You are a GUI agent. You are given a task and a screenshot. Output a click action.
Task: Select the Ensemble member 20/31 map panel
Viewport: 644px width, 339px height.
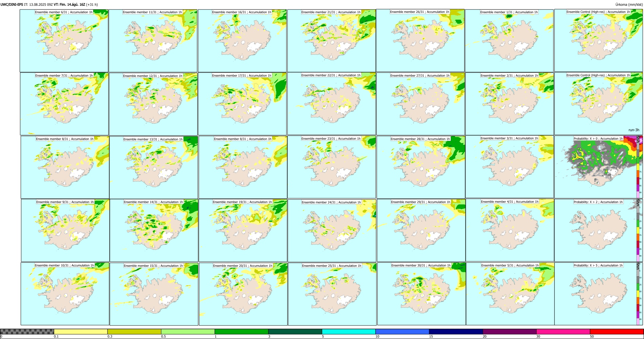coord(243,294)
